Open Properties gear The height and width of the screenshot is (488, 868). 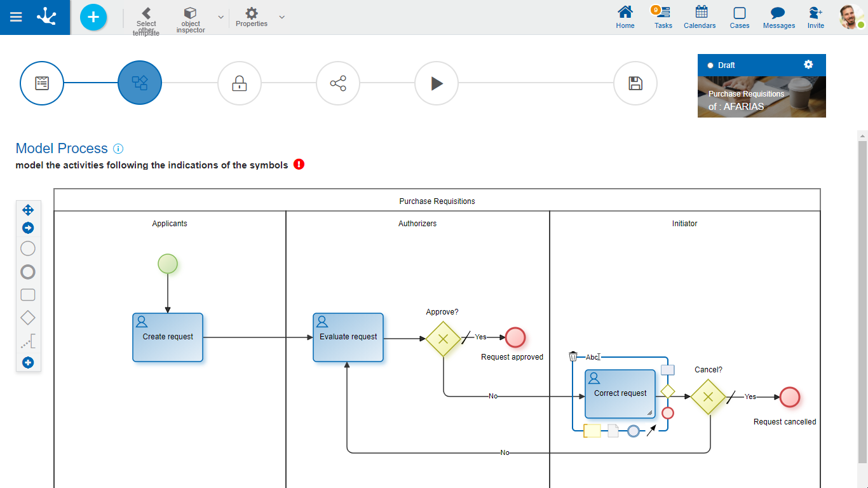tap(252, 17)
